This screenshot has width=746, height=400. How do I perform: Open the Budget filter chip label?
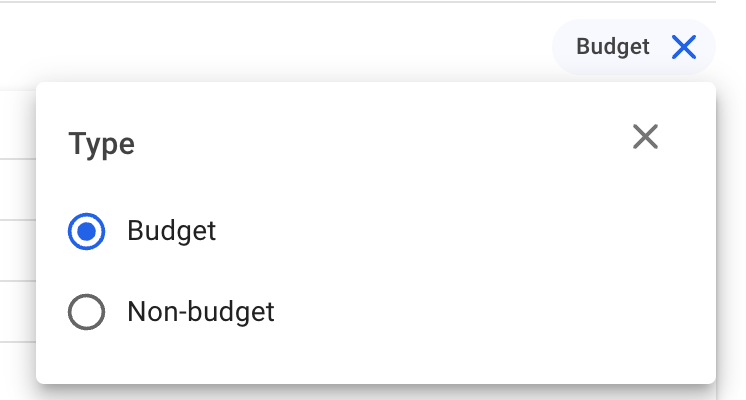pyautogui.click(x=612, y=47)
